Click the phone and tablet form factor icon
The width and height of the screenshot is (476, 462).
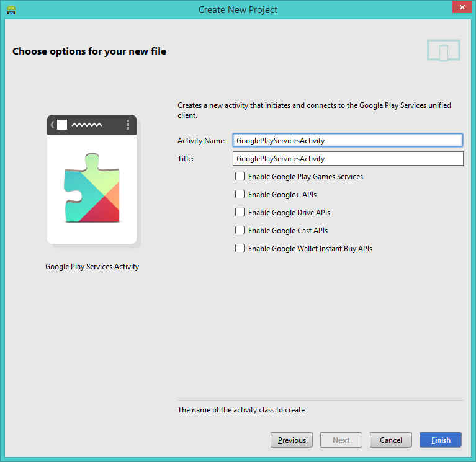pyautogui.click(x=444, y=50)
